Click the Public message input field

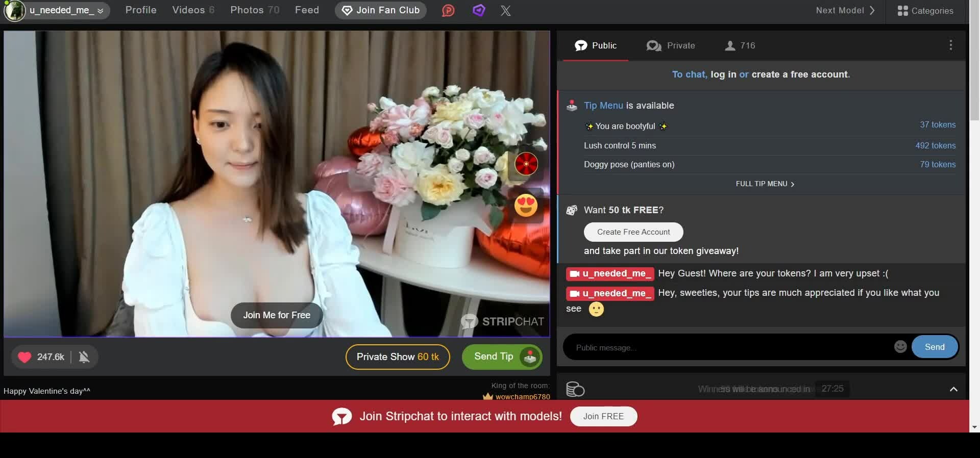pyautogui.click(x=730, y=347)
